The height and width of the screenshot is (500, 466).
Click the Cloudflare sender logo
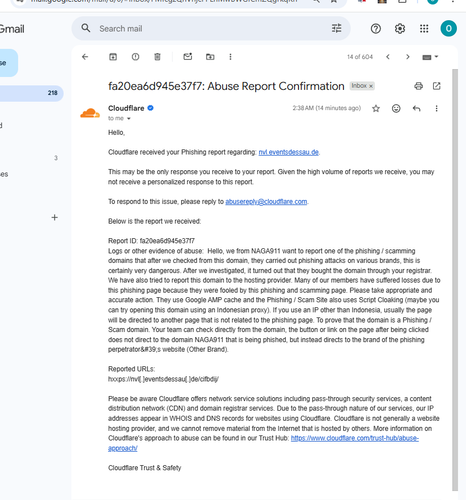click(90, 113)
